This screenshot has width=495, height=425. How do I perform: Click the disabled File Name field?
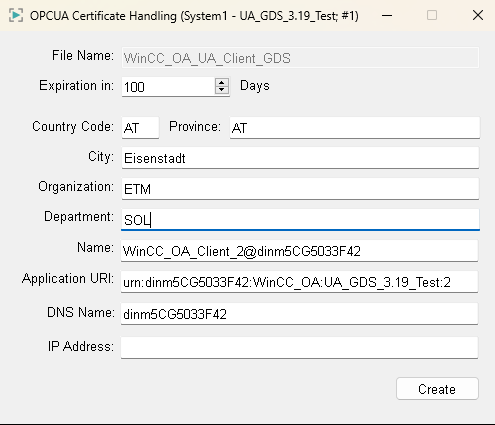[300, 58]
